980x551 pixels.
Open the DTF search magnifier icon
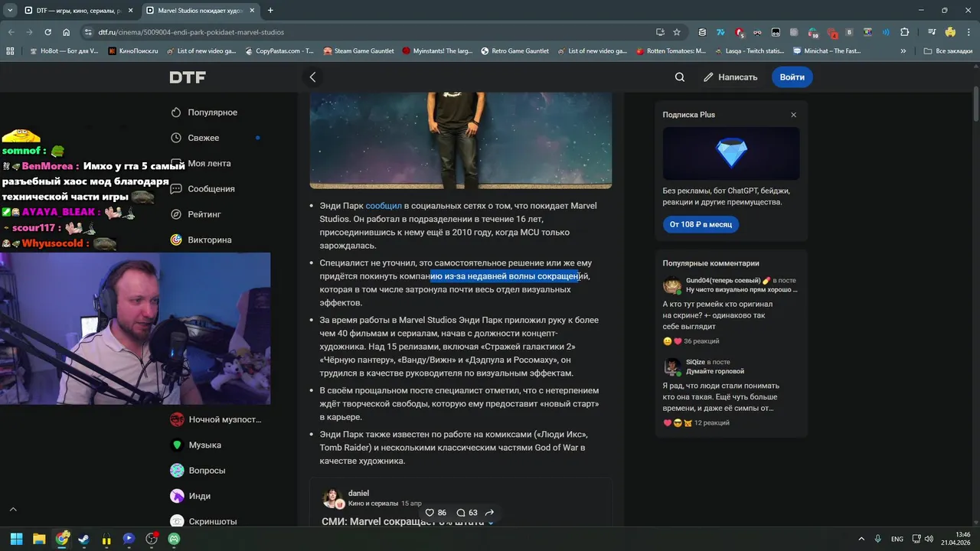[680, 77]
